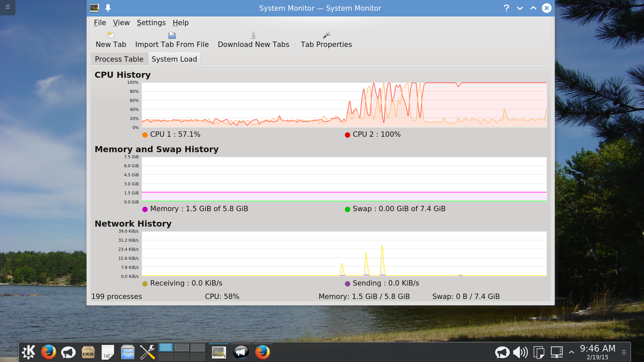Open the network display tray icon

557,352
